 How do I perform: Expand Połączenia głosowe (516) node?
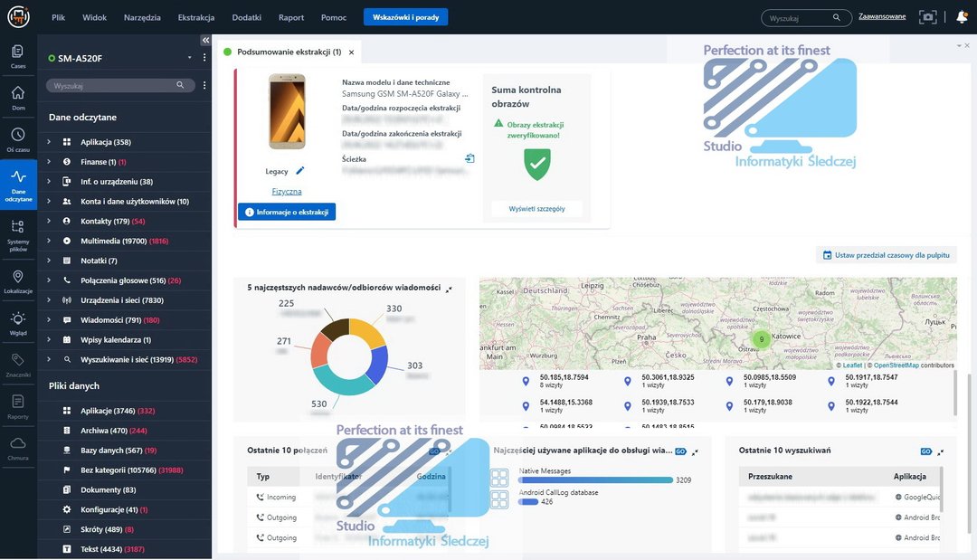point(49,280)
